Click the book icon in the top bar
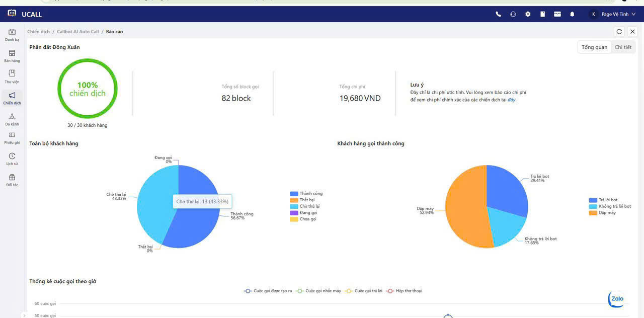 pos(542,14)
